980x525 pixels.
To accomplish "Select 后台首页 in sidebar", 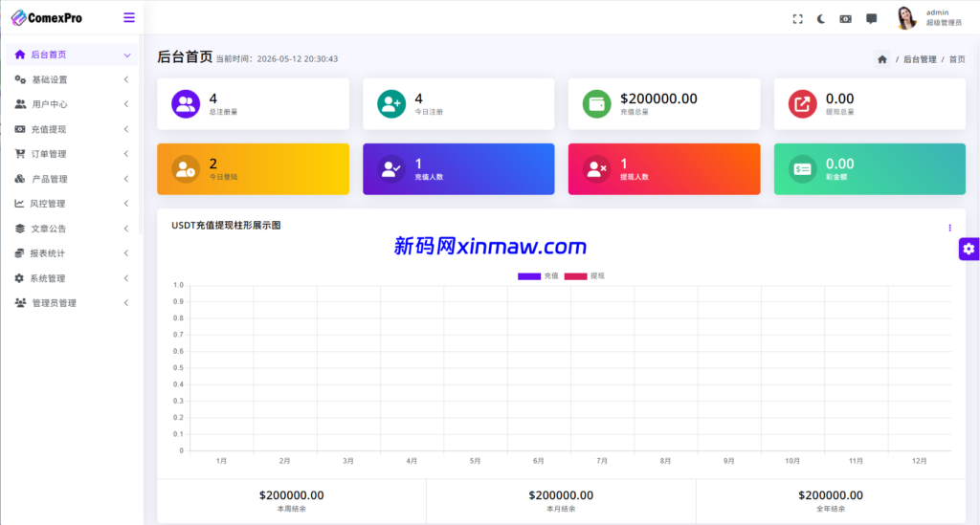I will tap(72, 55).
